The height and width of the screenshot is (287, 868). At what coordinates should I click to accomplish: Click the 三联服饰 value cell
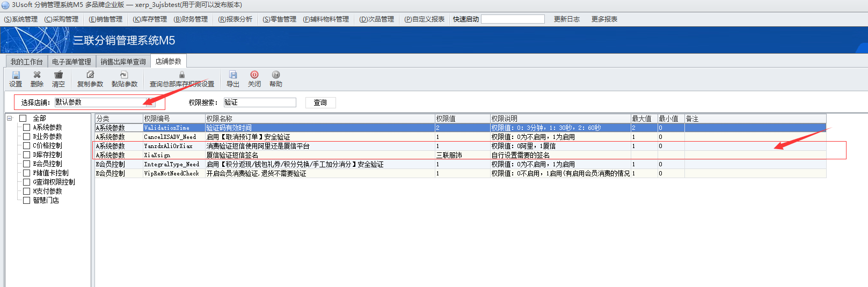click(x=462, y=155)
